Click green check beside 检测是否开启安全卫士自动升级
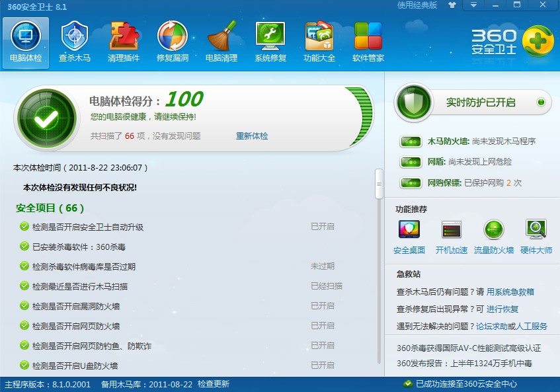Screen dimensions: 560x392 pyautogui.click(x=24, y=226)
